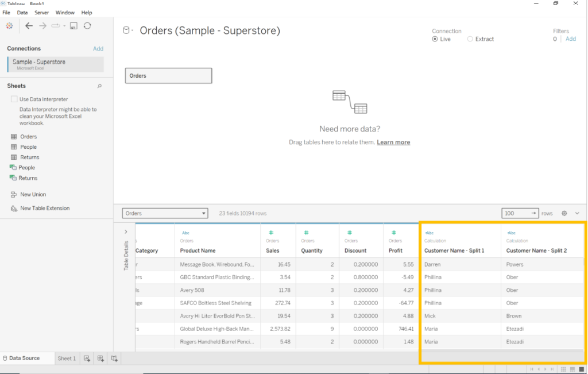588x374 pixels.
Task: Click the back arrow in toolbar
Action: click(x=29, y=26)
